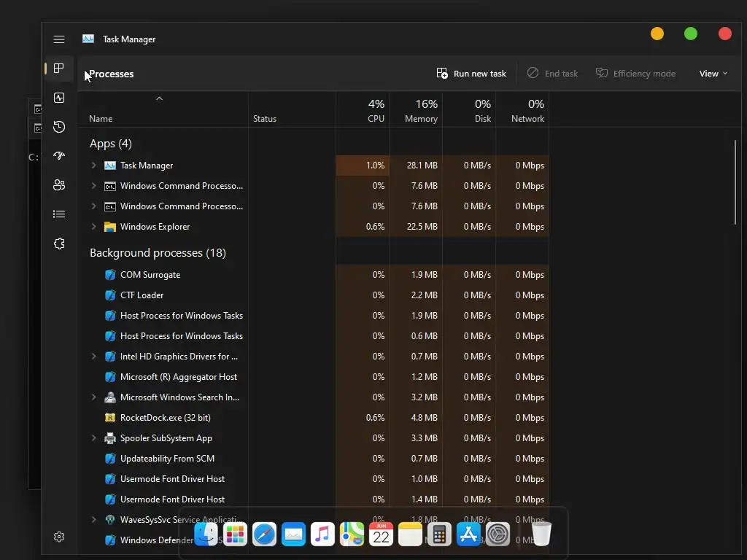Viewport: 747px width, 560px height.
Task: Open Mail from the dock
Action: coord(293,534)
